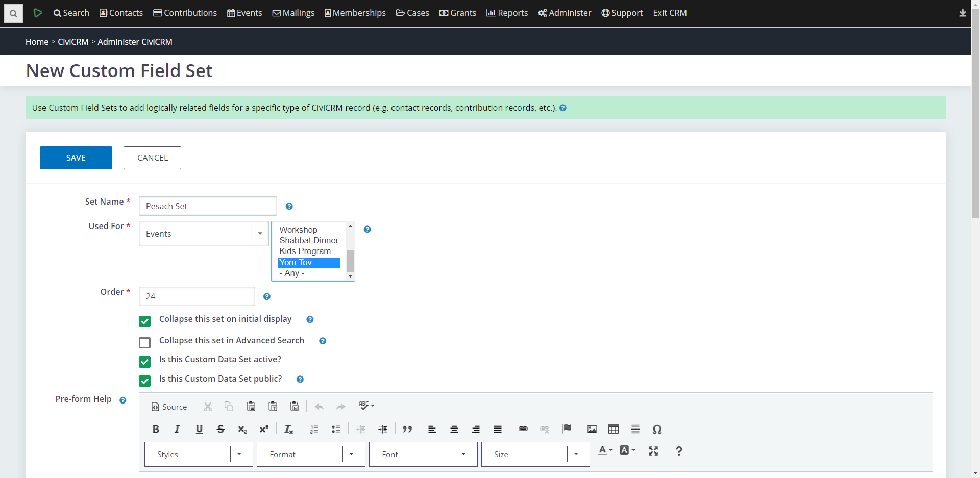This screenshot has height=478, width=980.
Task: Enable 'Collapse this set in Advanced Search'
Action: (144, 342)
